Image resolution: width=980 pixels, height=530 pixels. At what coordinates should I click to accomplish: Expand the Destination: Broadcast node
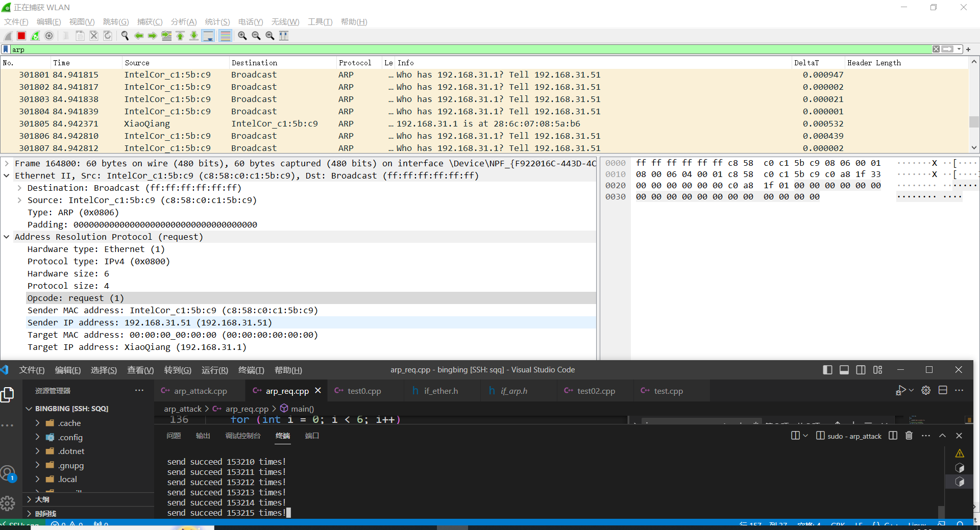click(19, 188)
